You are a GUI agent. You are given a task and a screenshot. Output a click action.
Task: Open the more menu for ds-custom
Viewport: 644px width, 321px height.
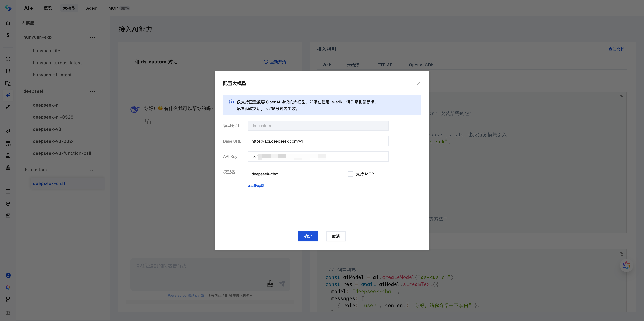(x=93, y=170)
